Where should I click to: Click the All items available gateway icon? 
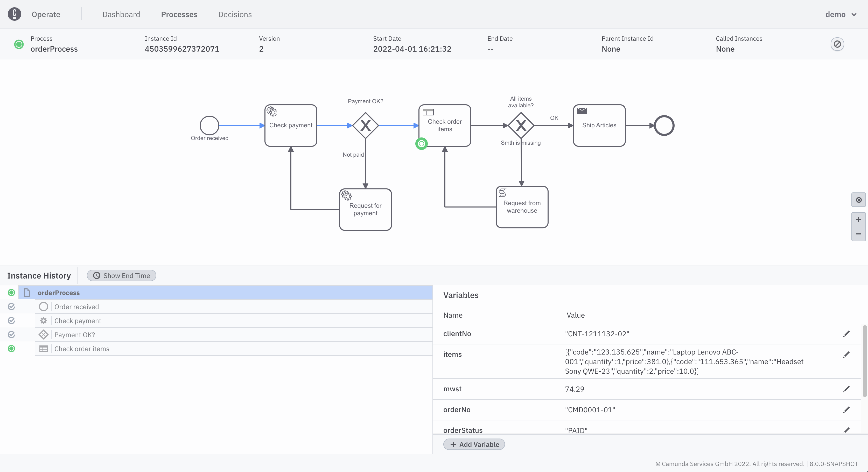point(521,124)
